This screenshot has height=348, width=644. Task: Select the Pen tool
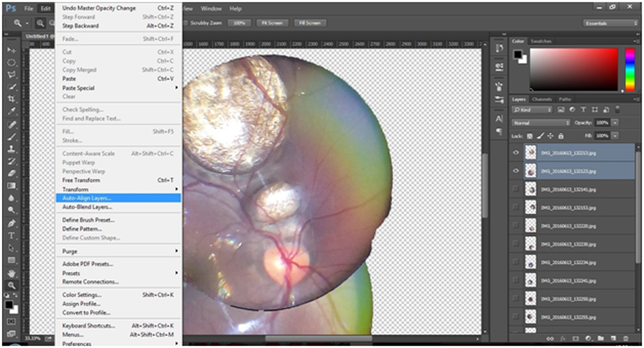(x=11, y=223)
